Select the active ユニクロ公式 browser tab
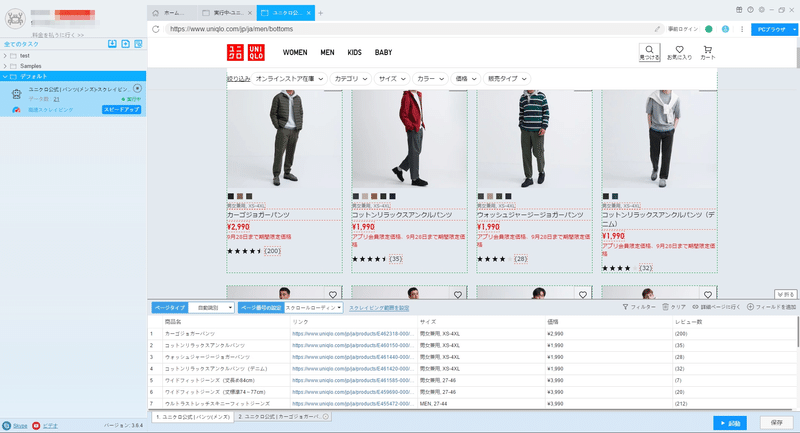 (286, 13)
